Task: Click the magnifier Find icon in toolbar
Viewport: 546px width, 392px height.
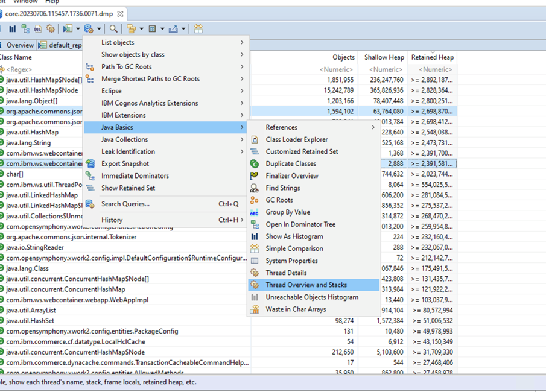Action: [113, 28]
